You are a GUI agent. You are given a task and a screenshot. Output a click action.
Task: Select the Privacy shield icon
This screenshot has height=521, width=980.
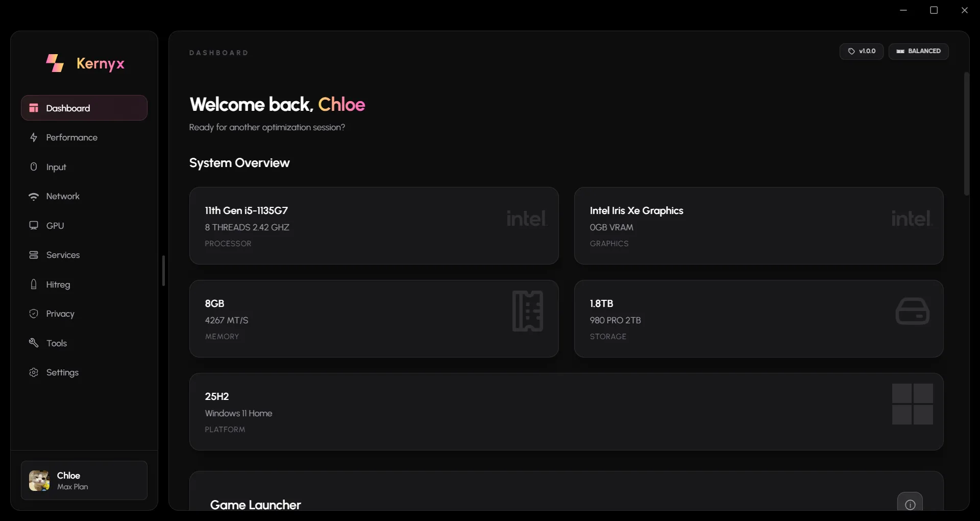pos(34,314)
